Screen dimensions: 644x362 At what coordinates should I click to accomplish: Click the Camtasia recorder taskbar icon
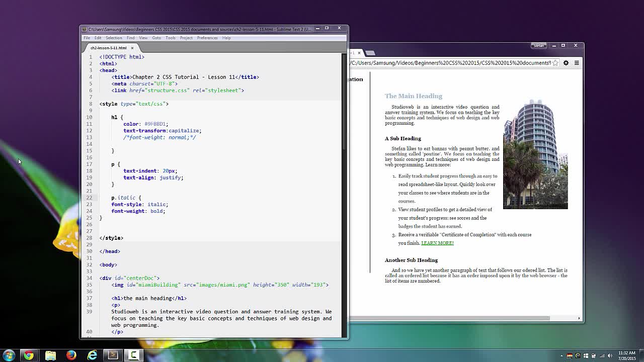coord(134,355)
